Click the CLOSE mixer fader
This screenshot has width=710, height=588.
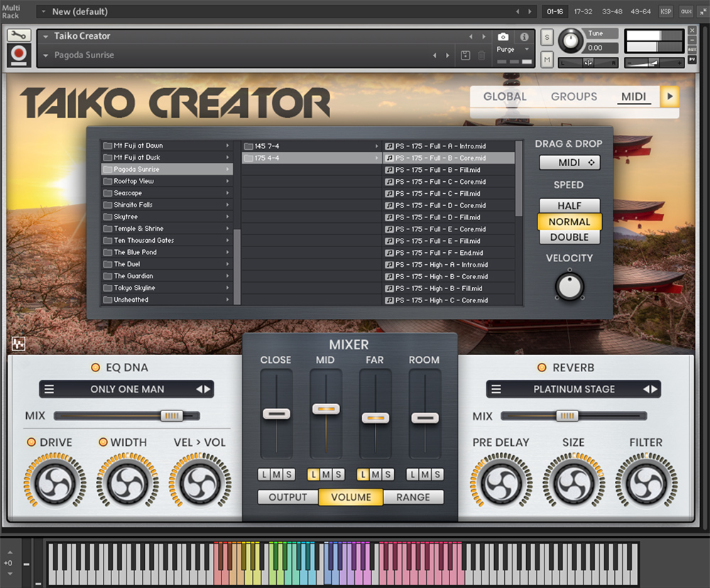(x=276, y=413)
